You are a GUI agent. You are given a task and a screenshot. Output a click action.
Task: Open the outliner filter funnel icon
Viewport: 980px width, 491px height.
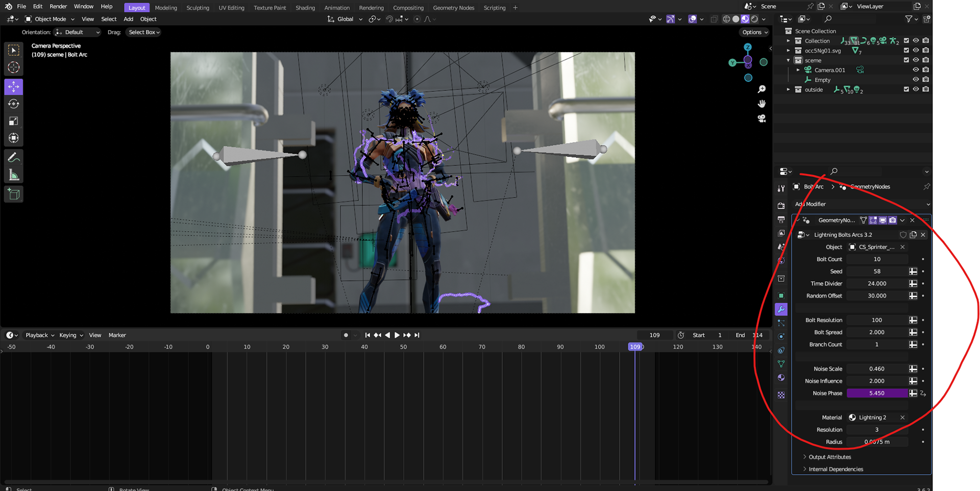[909, 19]
